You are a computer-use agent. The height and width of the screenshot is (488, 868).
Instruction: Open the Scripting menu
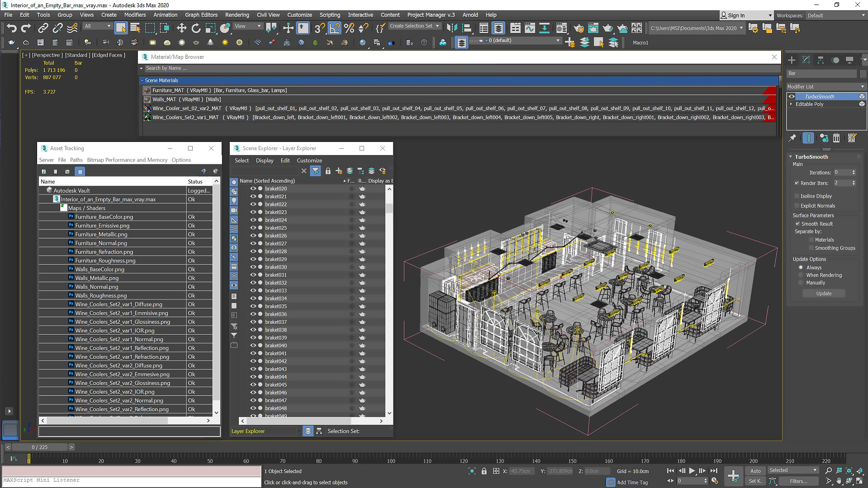[x=330, y=15]
